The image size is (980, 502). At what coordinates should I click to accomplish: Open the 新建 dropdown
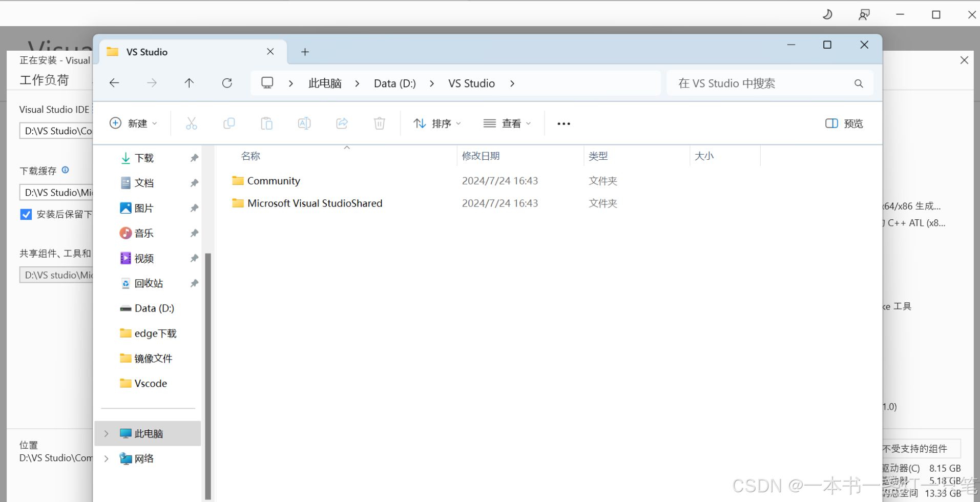click(x=134, y=123)
